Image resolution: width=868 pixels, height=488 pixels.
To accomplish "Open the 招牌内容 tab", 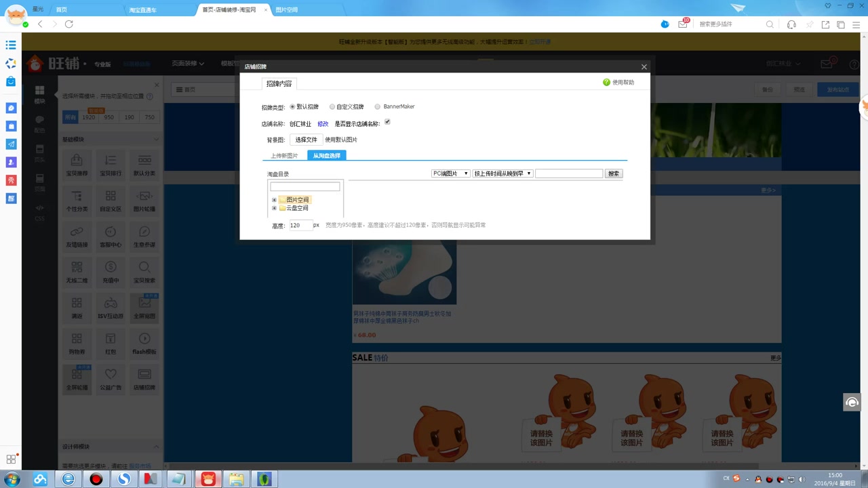I will coord(279,83).
